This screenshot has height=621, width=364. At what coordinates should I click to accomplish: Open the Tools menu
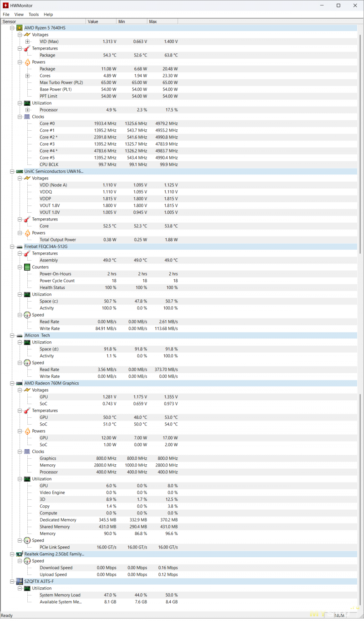34,15
